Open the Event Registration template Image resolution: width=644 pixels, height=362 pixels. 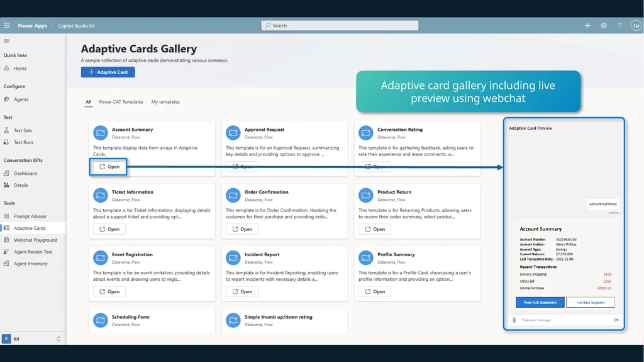click(x=109, y=291)
